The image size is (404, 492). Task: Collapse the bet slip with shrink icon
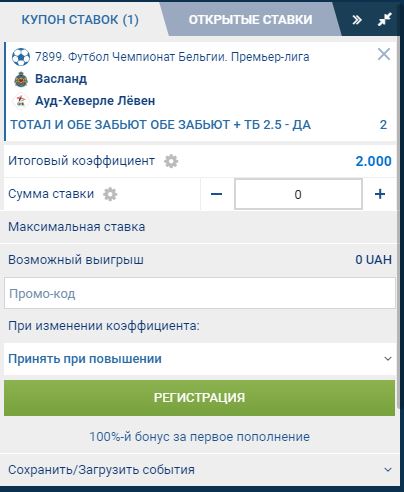pos(384,20)
